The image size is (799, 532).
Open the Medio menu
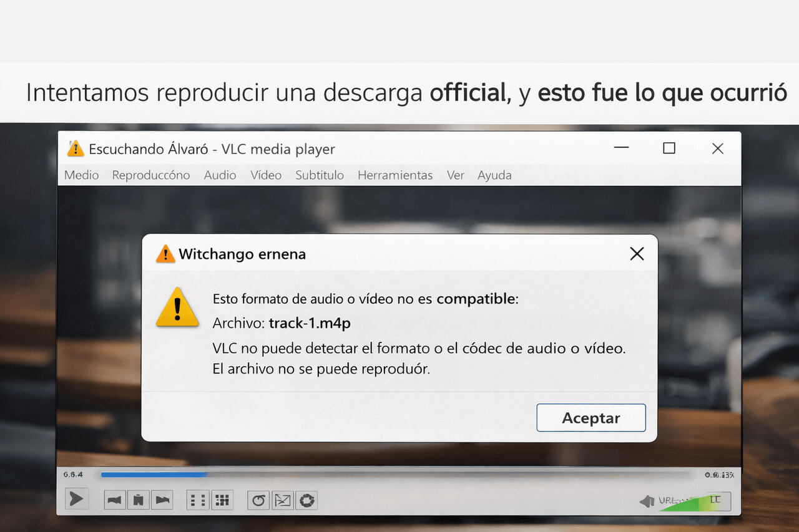[x=81, y=175]
